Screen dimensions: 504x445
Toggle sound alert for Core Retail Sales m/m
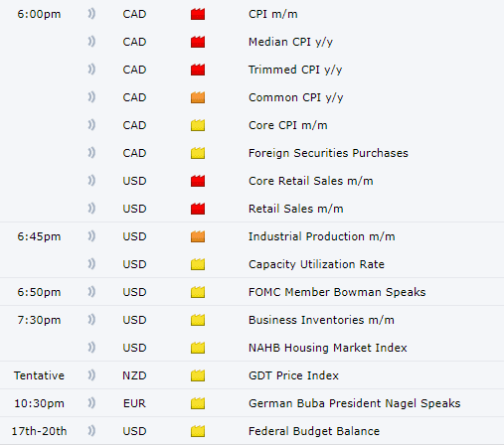click(91, 181)
